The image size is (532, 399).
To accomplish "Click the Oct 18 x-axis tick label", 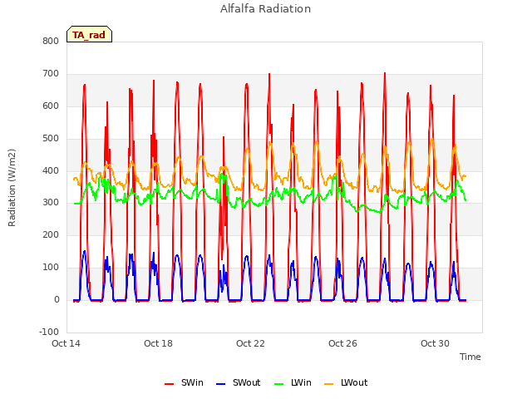I will click(x=158, y=343).
